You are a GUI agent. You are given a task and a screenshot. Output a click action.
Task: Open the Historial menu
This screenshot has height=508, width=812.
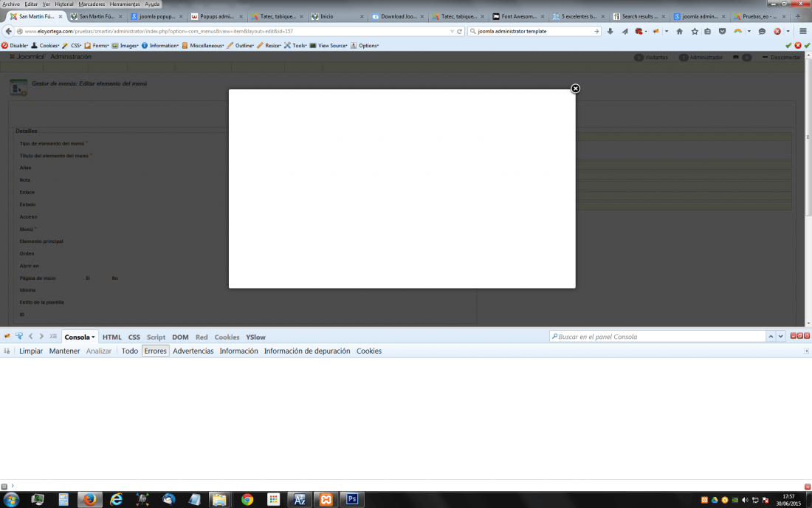[x=64, y=4]
